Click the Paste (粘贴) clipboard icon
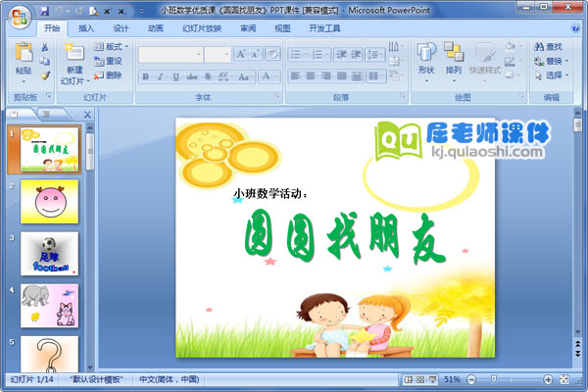The width and height of the screenshot is (588, 392). [24, 53]
